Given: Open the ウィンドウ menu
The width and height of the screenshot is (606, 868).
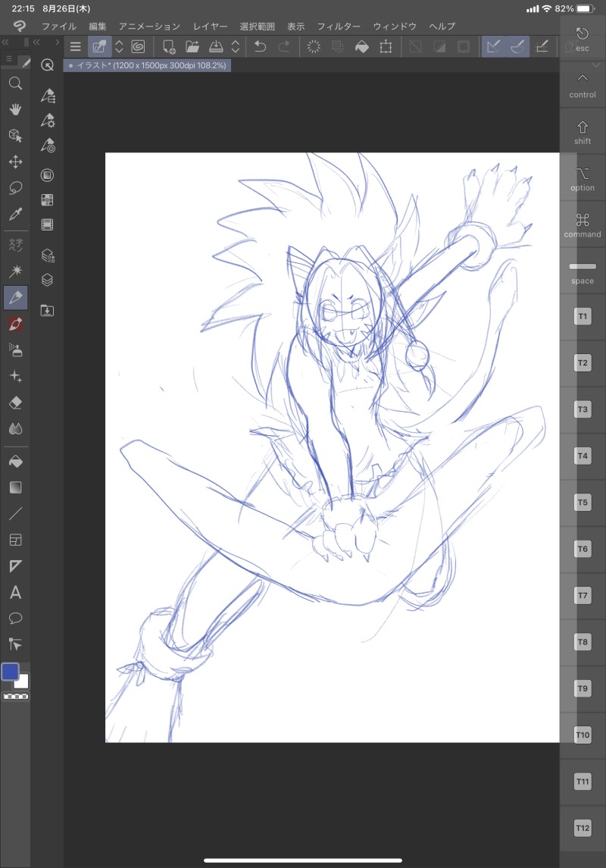Looking at the screenshot, I should tap(395, 26).
